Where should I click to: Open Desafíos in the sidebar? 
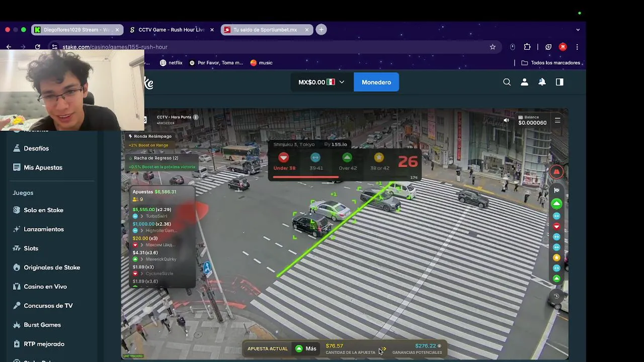36,148
